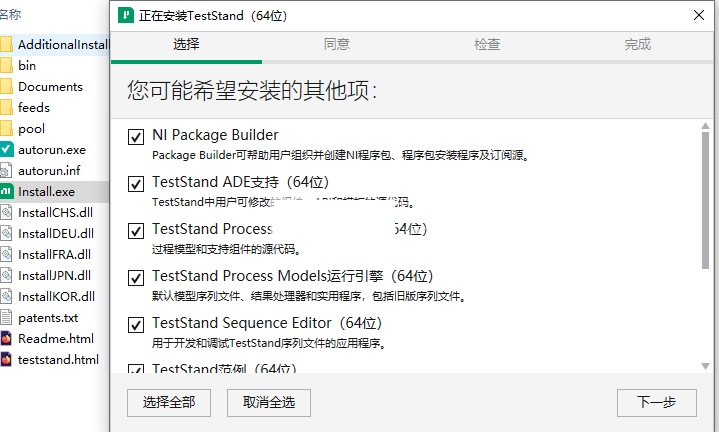Click the package list scrollbar thumb
Viewport: 719px width, 432px height.
705,200
